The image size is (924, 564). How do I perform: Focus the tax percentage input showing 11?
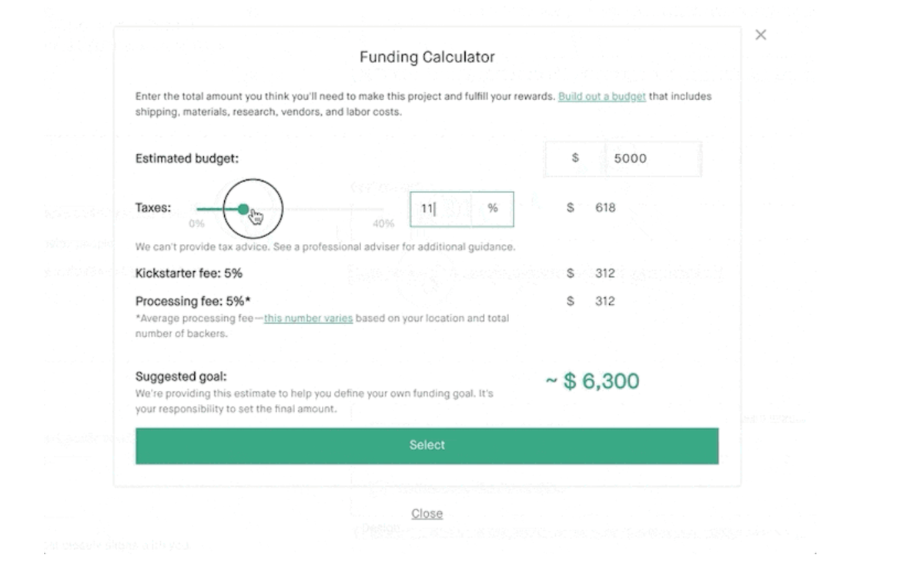(x=437, y=209)
